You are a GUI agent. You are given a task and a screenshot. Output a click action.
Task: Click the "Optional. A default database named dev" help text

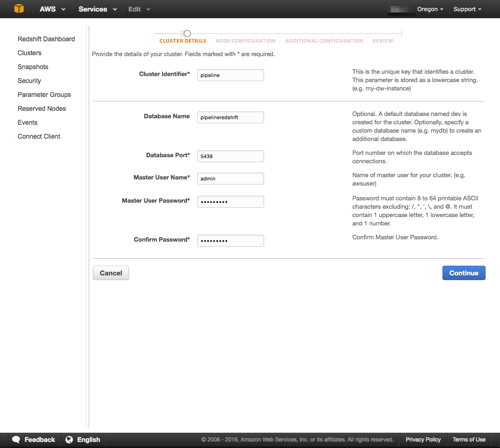[x=417, y=127]
